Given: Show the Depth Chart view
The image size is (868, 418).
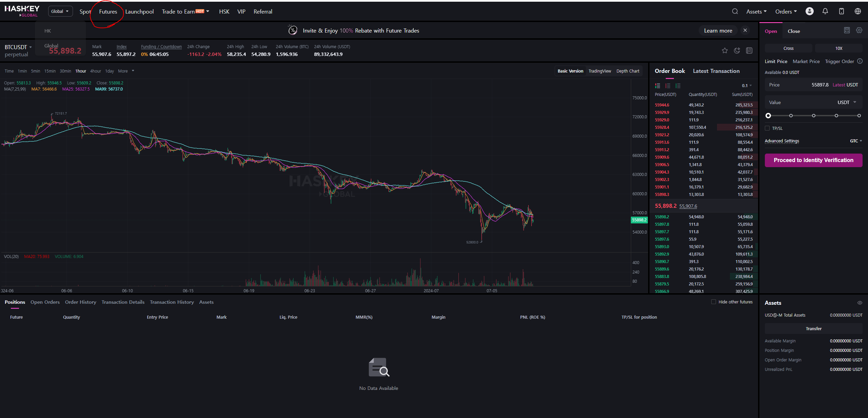Looking at the screenshot, I should click(628, 71).
